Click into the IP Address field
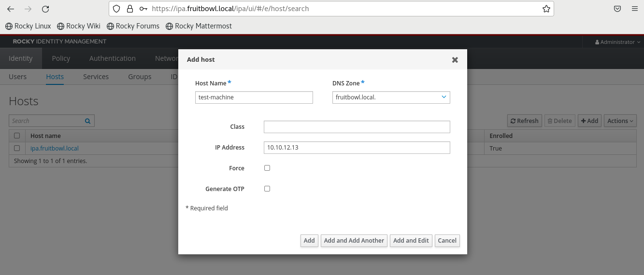This screenshot has height=275, width=644. (x=357, y=148)
